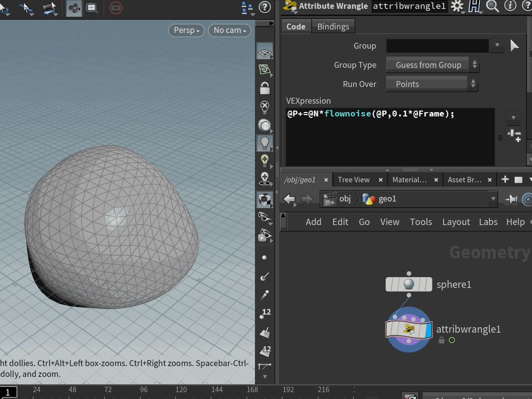The image size is (532, 399).
Task: Click the back arrow navigation button
Action: pyautogui.click(x=289, y=199)
